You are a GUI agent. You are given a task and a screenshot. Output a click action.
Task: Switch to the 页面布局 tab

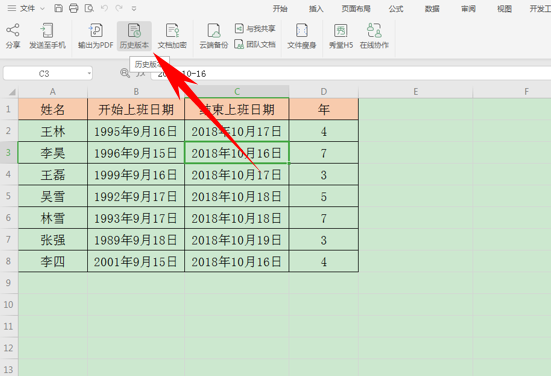click(x=356, y=9)
